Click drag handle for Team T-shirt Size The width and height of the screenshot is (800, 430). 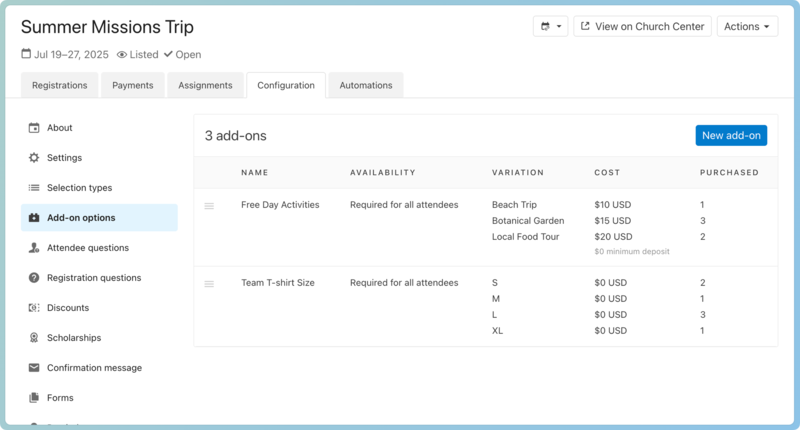pyautogui.click(x=209, y=284)
